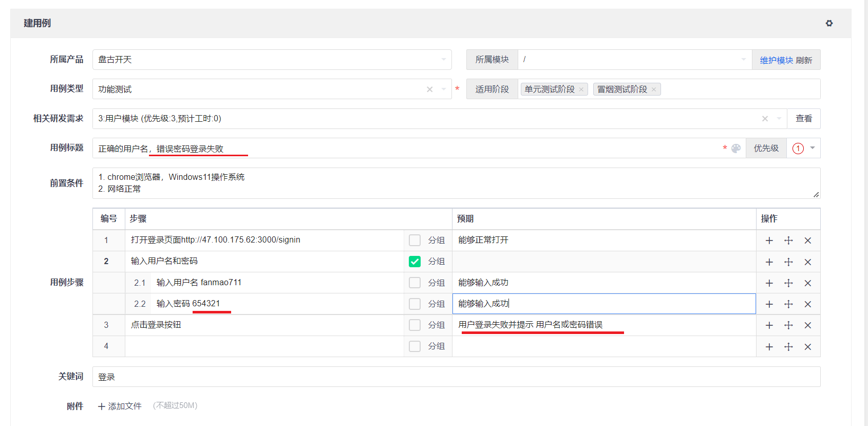Open the priority dropdown showing 1
The image size is (868, 426).
[x=804, y=149]
